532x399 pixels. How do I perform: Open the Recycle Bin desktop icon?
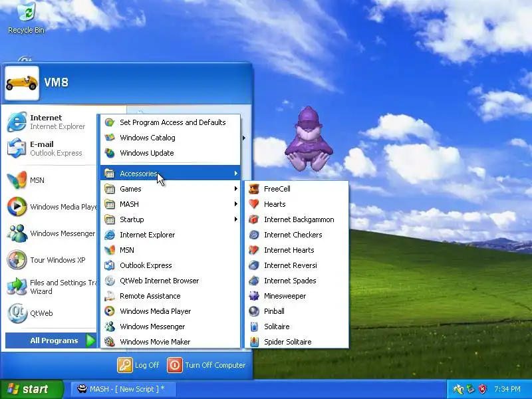click(26, 18)
